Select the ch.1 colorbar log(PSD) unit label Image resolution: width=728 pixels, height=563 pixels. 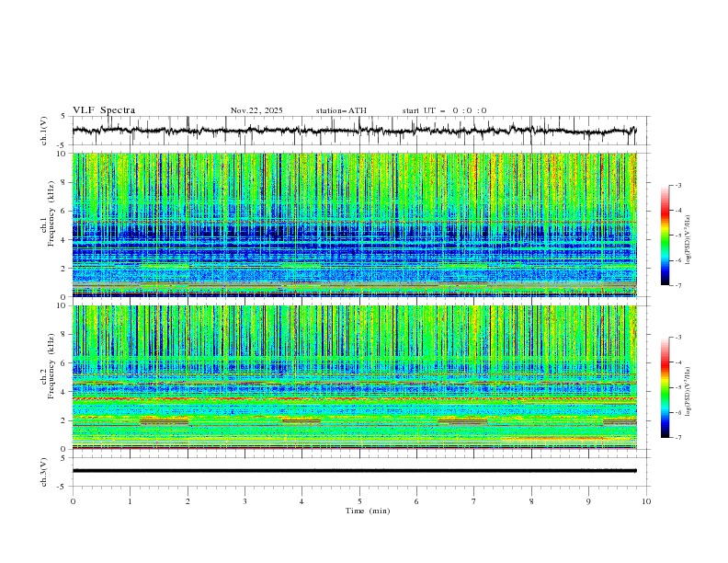688,240
